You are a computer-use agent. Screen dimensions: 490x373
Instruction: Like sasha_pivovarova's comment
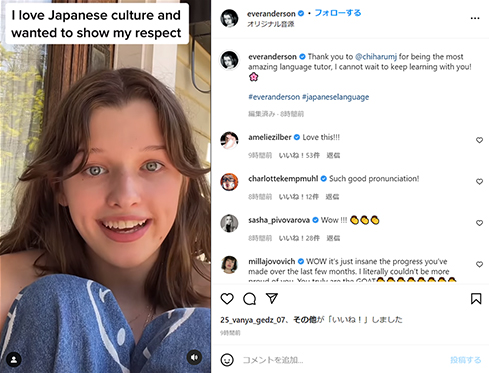[x=479, y=223]
